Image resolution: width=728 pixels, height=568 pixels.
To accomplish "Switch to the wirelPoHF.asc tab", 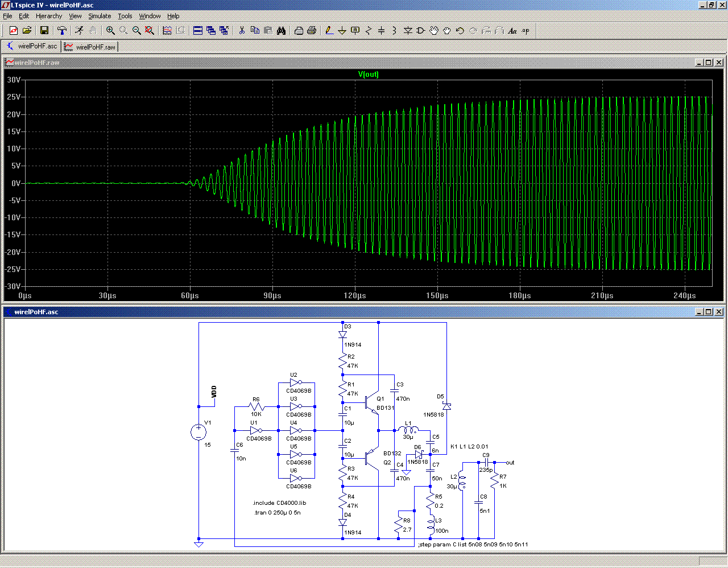I will click(32, 46).
